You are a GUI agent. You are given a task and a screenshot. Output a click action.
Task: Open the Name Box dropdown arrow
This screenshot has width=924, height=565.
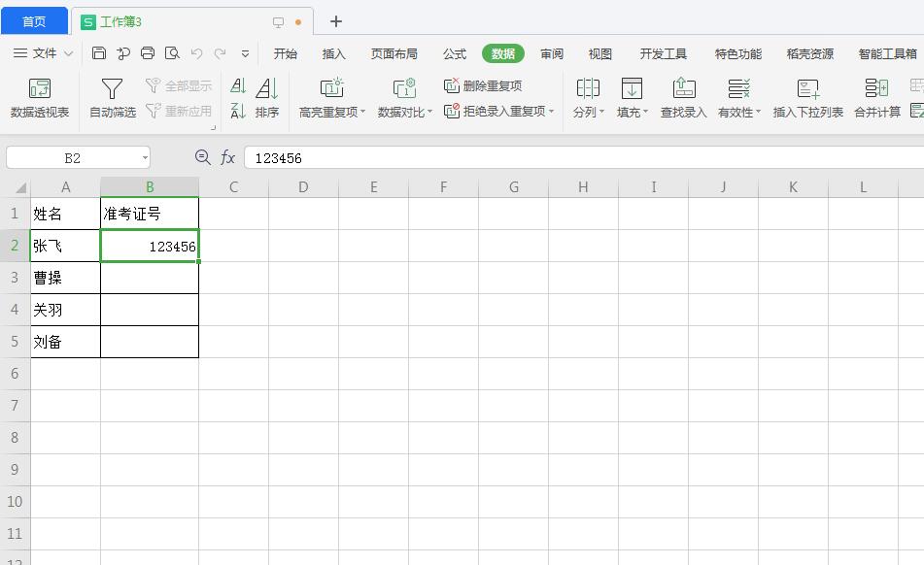[x=145, y=157]
